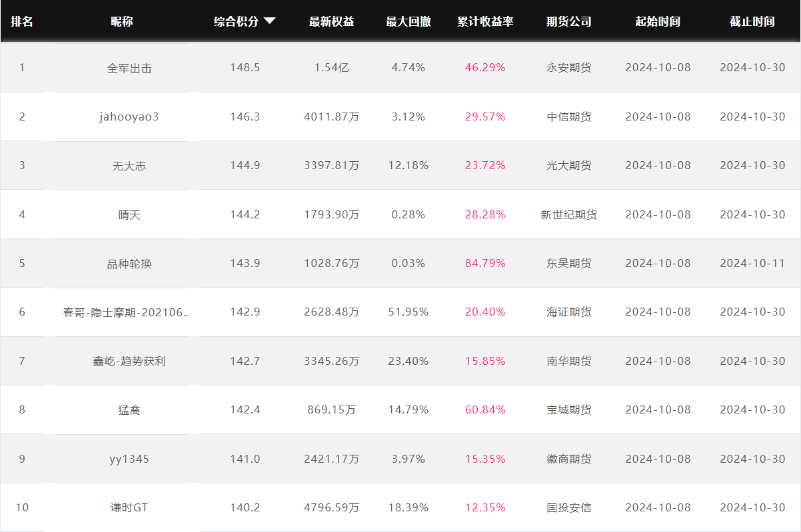Open trader 晴天 profile
The width and height of the screenshot is (801, 532).
129,214
